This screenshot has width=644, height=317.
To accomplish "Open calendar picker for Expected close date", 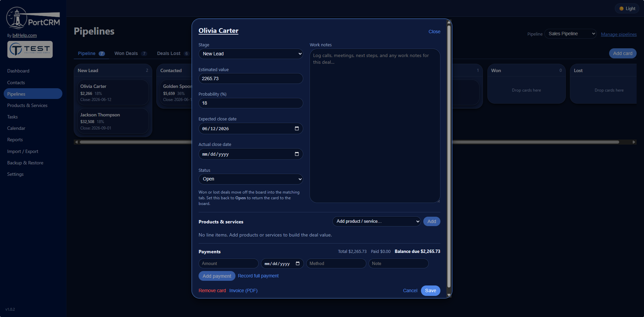I will 297,128.
